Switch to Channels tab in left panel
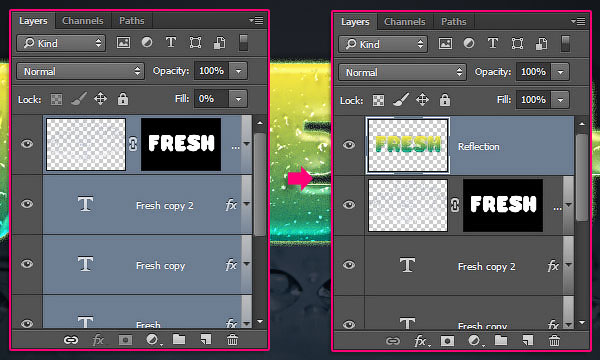600x360 pixels. click(83, 21)
